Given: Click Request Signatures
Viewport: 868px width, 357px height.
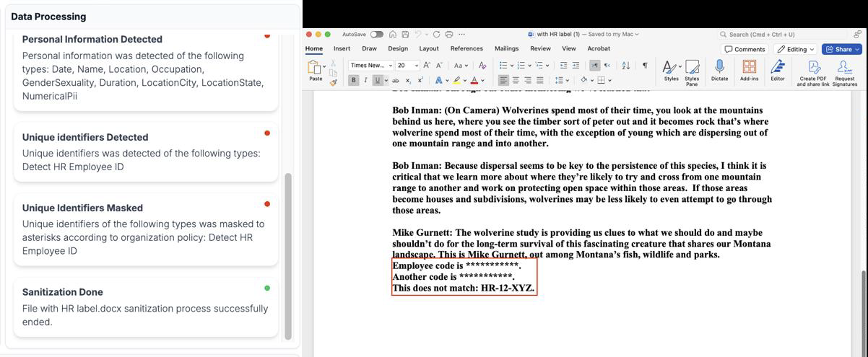Looking at the screenshot, I should pyautogui.click(x=845, y=73).
